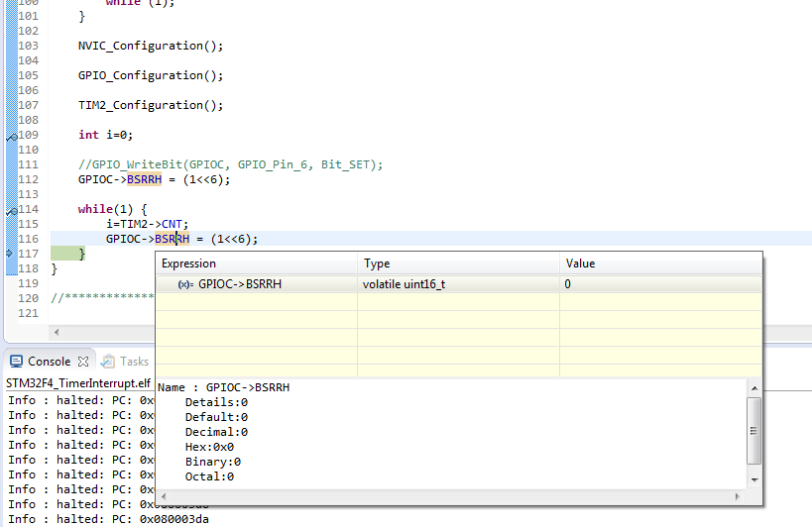Click the Tasks clipboard icon
The height and width of the screenshot is (527, 812).
[x=108, y=361]
